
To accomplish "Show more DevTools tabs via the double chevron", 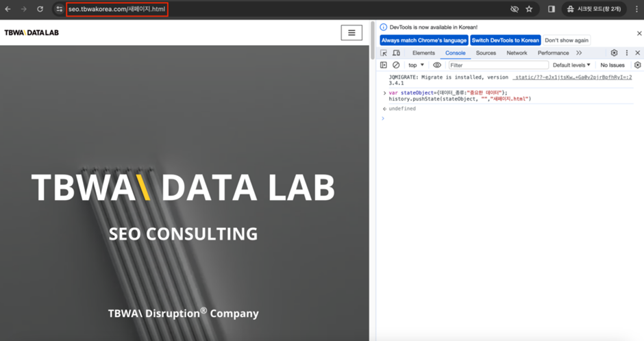I will coord(579,53).
